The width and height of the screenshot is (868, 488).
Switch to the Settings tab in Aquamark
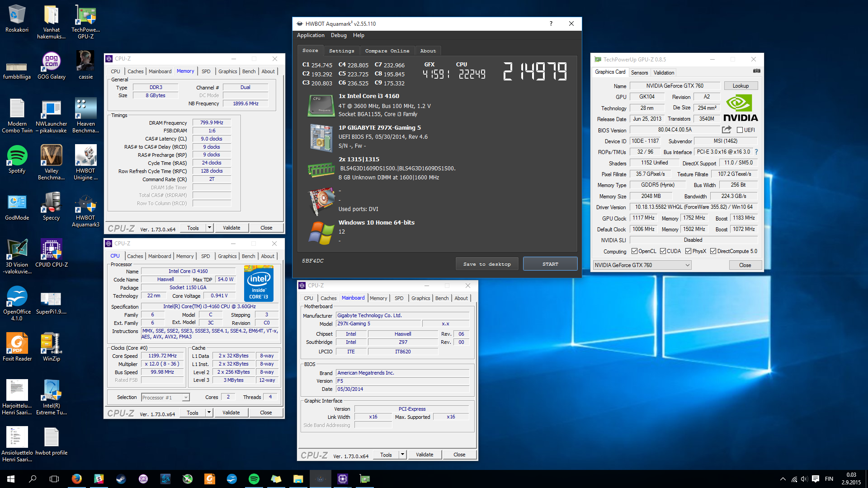(342, 51)
